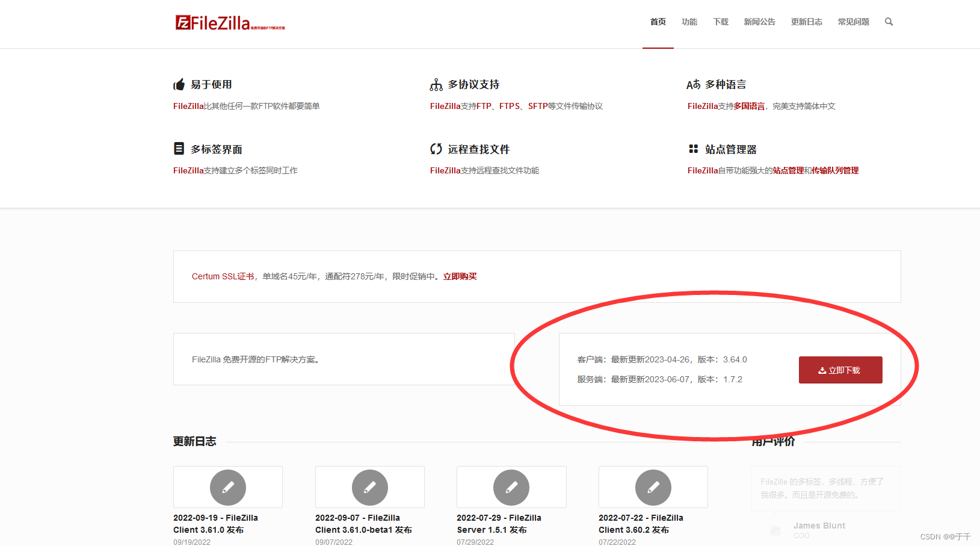Open the Certum SSL证书 link

(223, 276)
